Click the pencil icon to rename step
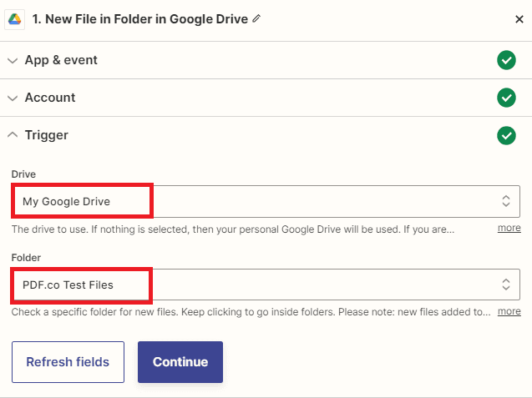This screenshot has width=532, height=398. point(256,18)
